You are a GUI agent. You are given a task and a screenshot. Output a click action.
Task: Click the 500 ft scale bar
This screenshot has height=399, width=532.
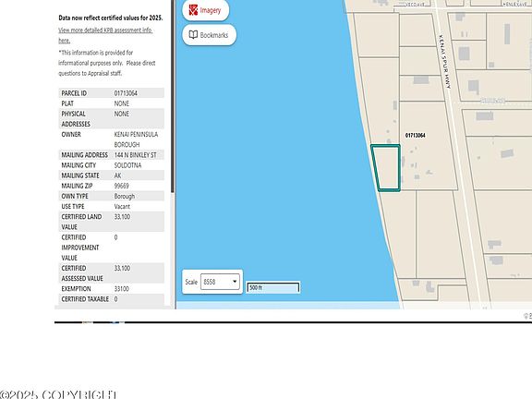pyautogui.click(x=272, y=287)
